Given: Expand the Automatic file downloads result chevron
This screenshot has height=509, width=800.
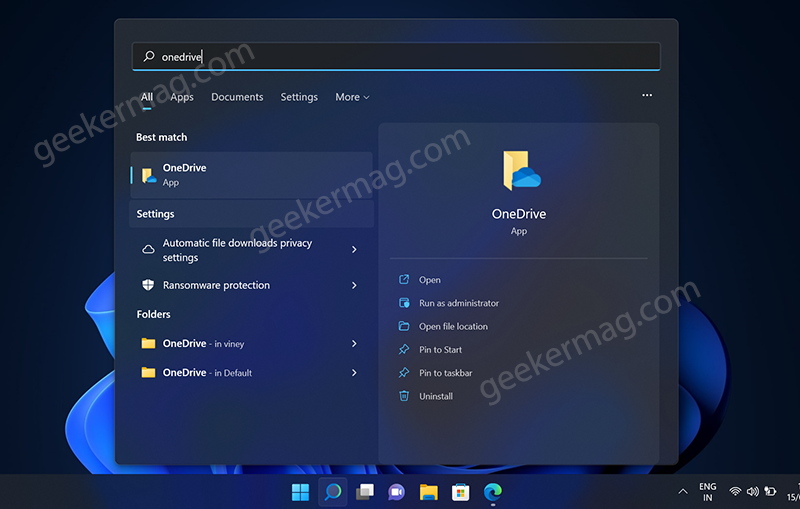Looking at the screenshot, I should [x=354, y=249].
